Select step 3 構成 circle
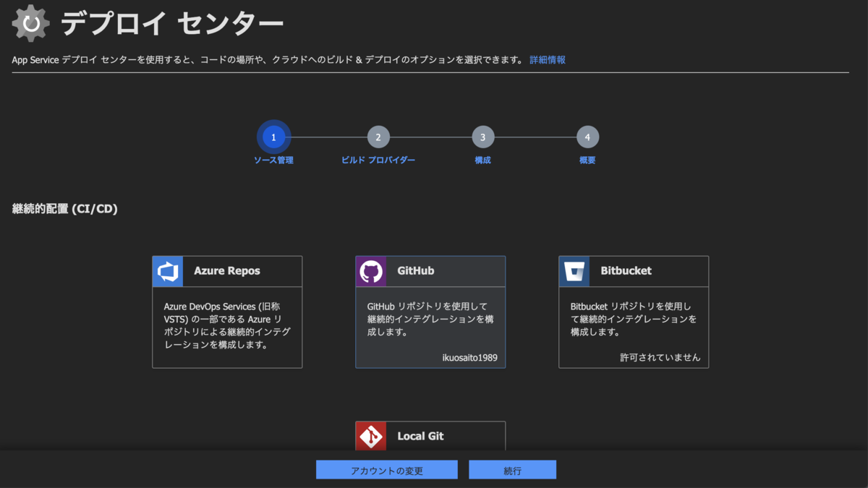The height and width of the screenshot is (488, 868). 482,137
